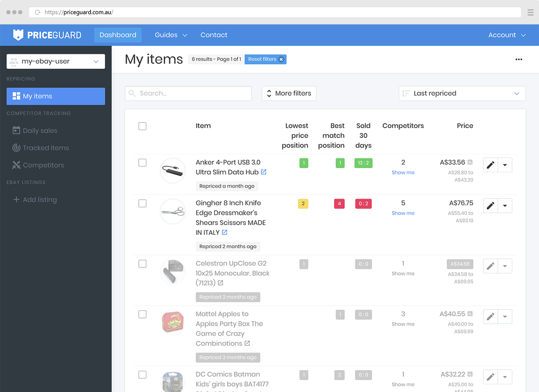Switch to the Dashboard navigation item
The height and width of the screenshot is (392, 539).
118,35
